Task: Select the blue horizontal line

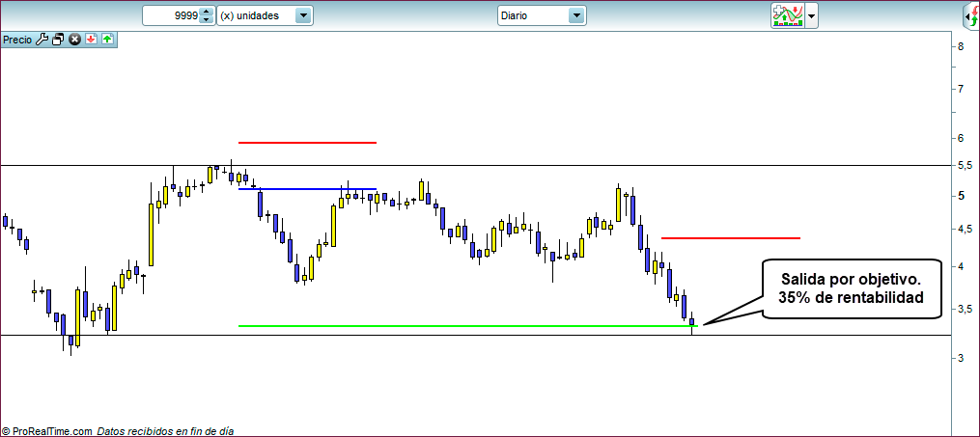Action: pos(307,189)
